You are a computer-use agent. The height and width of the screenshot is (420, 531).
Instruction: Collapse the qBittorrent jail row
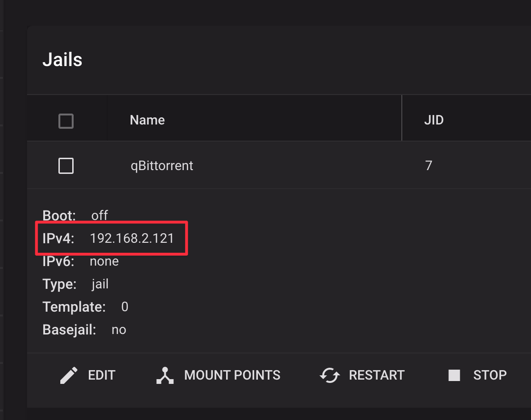point(162,166)
